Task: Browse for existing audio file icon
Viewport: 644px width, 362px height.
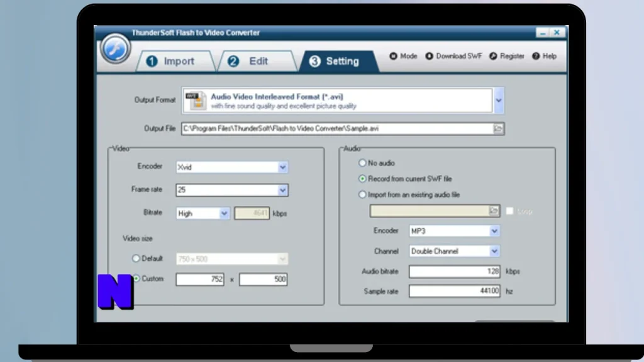Action: click(494, 211)
